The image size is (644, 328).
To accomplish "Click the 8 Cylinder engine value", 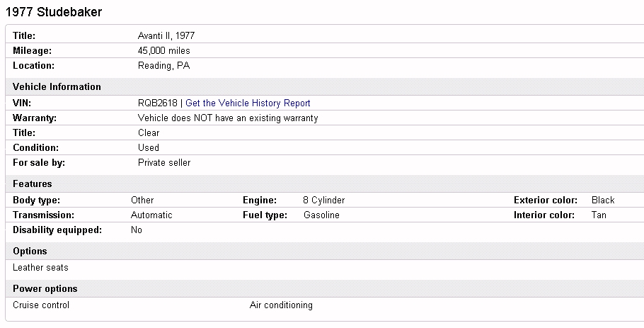I will click(x=324, y=200).
